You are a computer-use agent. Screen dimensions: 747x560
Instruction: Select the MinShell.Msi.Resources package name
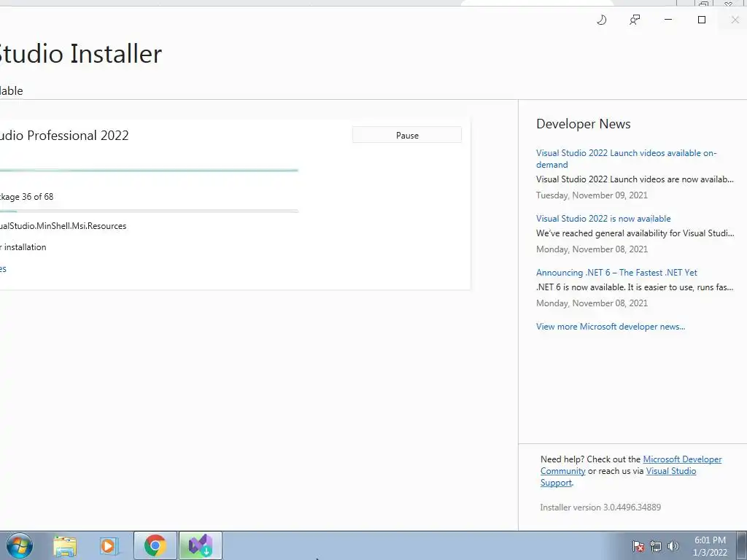[x=63, y=226]
